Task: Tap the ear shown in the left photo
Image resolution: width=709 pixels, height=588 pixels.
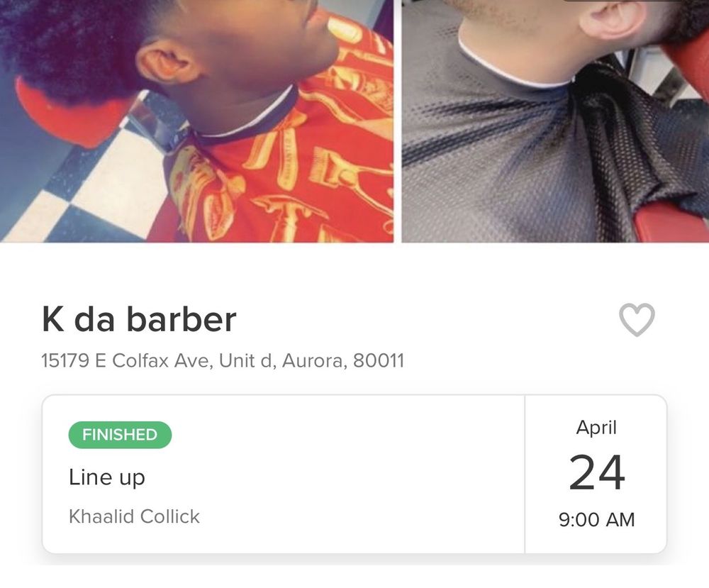Action: pos(167,63)
